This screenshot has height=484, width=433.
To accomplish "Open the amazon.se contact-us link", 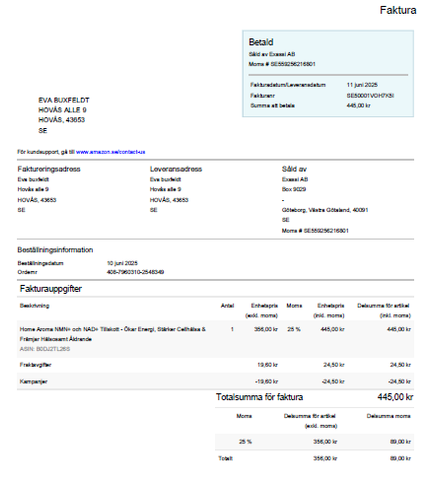I will coord(110,152).
